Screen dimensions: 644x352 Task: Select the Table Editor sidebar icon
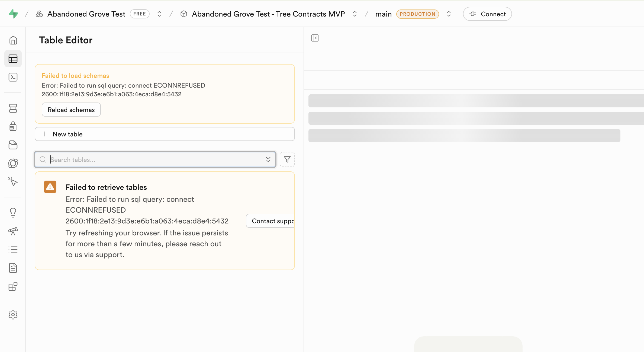click(x=13, y=59)
